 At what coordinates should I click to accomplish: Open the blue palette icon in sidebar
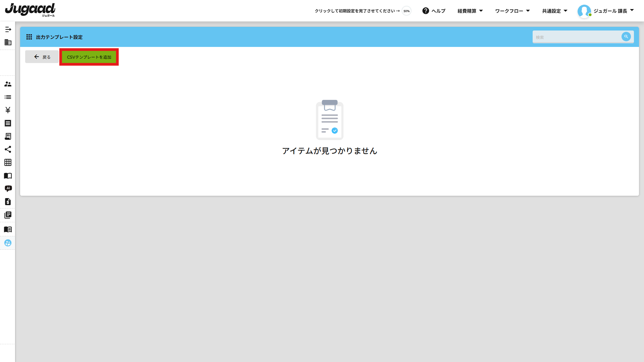pos(8,243)
